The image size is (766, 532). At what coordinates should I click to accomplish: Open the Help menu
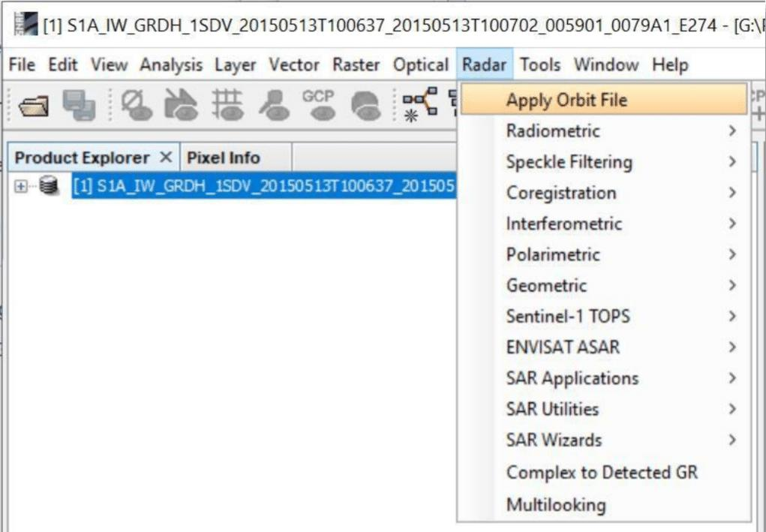tap(670, 65)
